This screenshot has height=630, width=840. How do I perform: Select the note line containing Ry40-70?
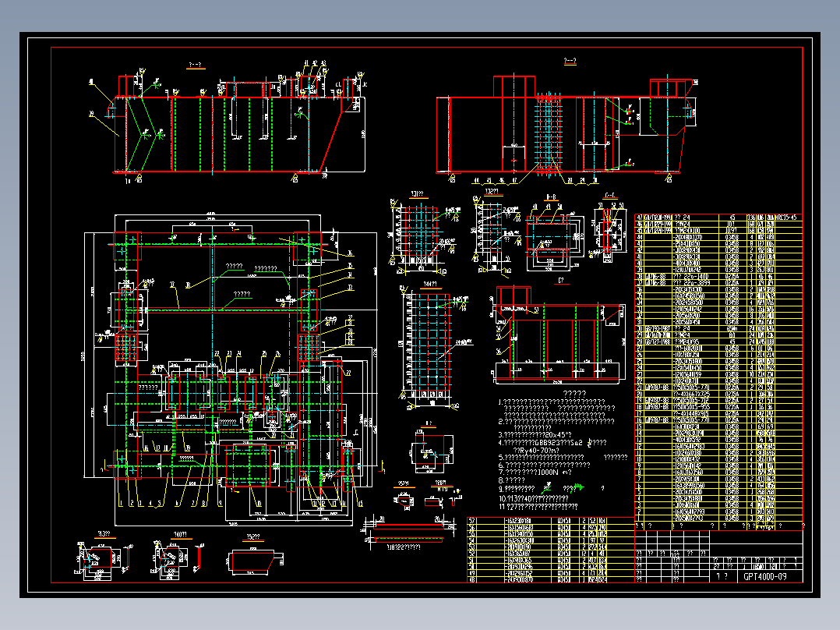pos(536,451)
